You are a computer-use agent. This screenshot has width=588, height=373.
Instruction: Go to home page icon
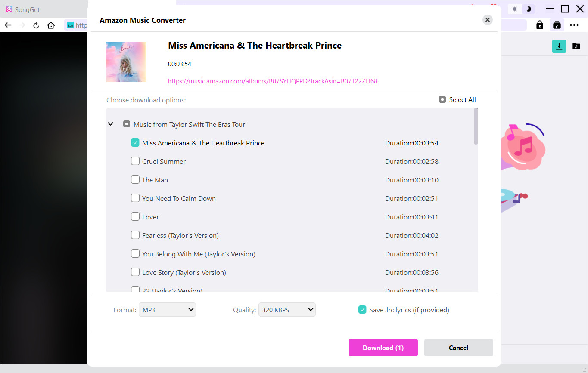click(51, 25)
